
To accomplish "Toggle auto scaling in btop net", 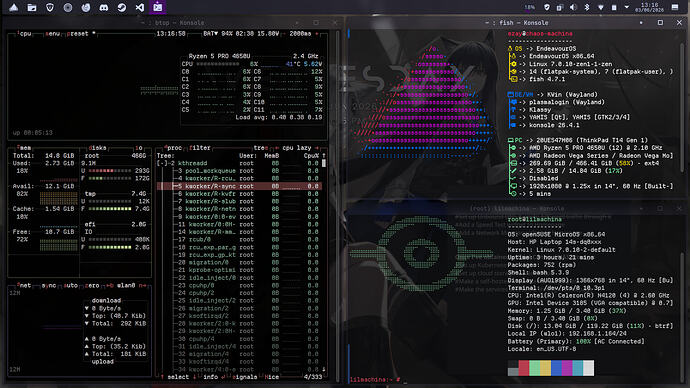I will 70,286.
